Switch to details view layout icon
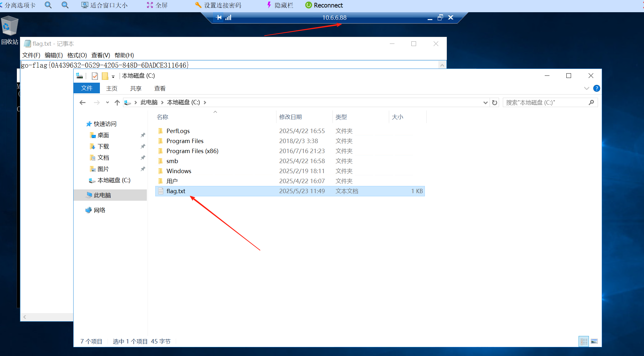Screen dimensions: 644x356 [x=584, y=341]
